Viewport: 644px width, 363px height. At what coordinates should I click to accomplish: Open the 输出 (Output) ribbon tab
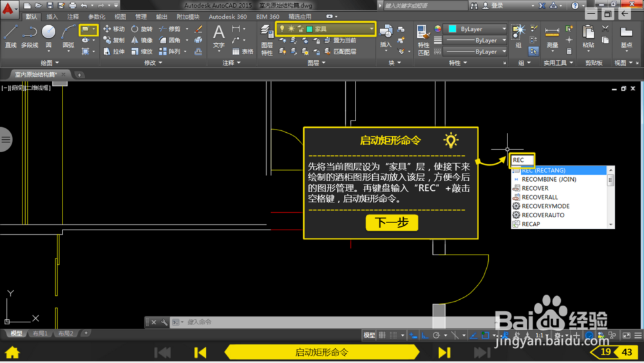162,17
